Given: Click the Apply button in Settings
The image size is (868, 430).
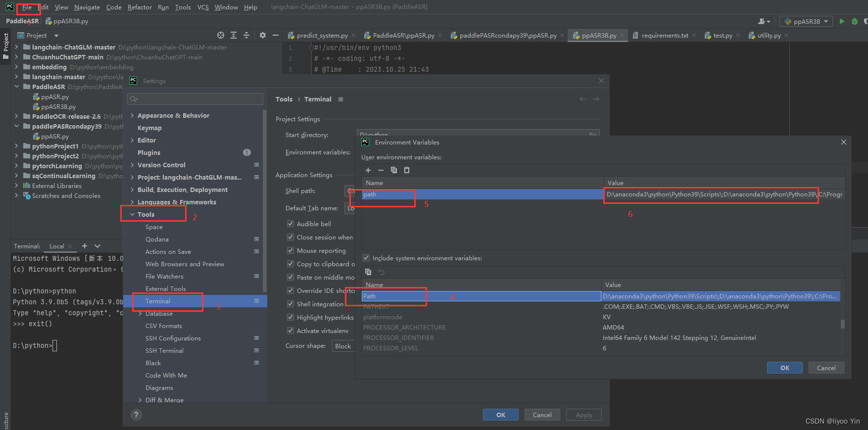Looking at the screenshot, I should tap(584, 415).
